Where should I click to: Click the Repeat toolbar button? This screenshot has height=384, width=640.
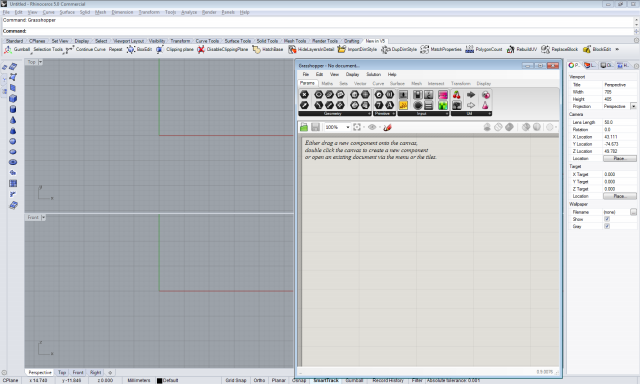point(116,49)
